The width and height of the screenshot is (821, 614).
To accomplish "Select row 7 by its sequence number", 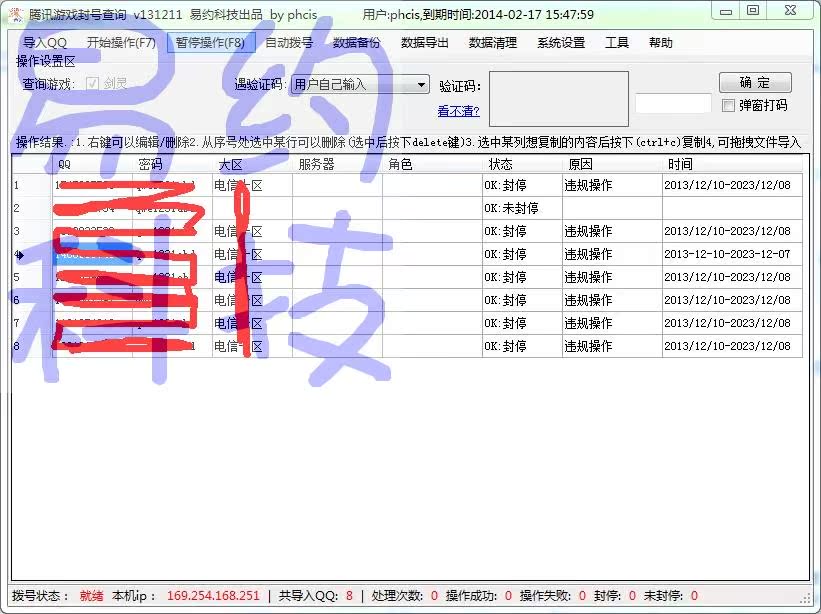I will point(32,323).
